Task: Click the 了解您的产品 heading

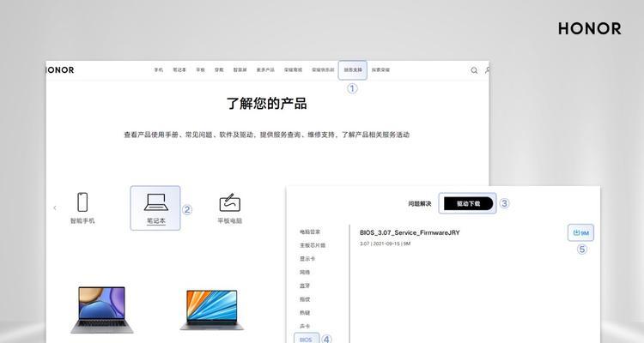Action: [x=266, y=104]
